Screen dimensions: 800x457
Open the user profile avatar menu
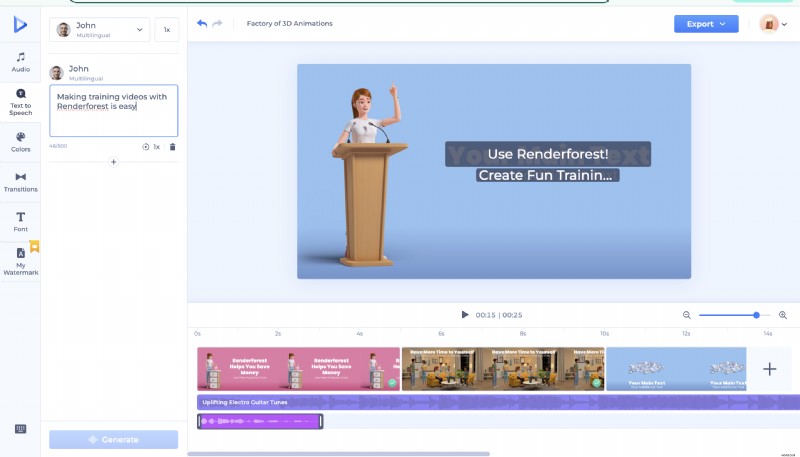pos(773,24)
